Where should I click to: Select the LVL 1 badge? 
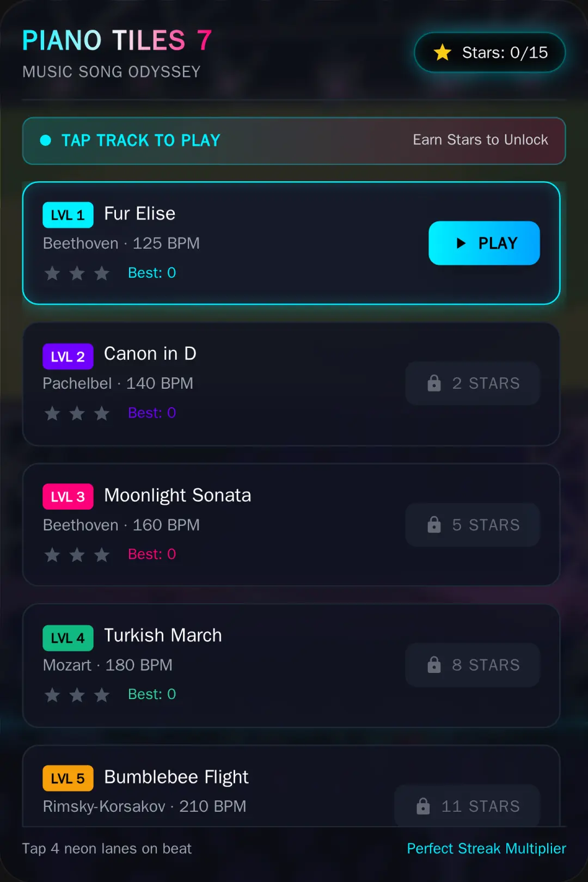[68, 215]
